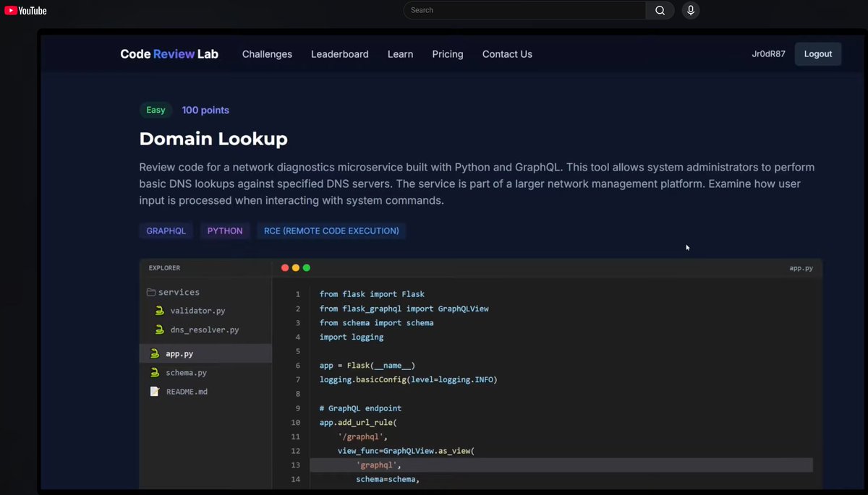This screenshot has width=868, height=495.
Task: Click line number 13 in the gutter
Action: [295, 465]
